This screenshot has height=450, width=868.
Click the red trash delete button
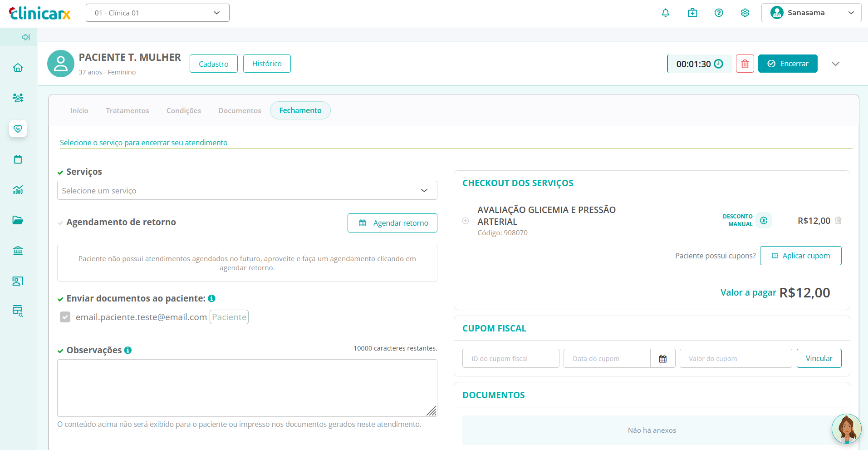coord(745,64)
